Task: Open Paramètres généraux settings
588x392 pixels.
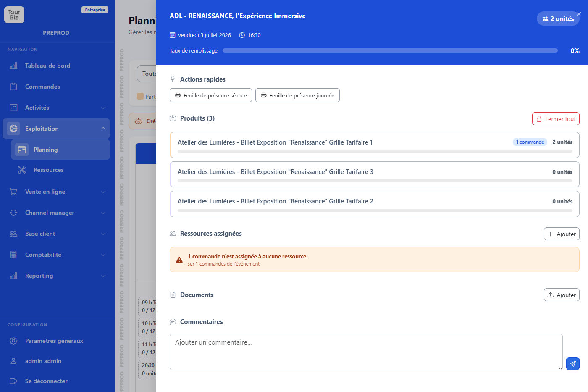Action: 56,341
